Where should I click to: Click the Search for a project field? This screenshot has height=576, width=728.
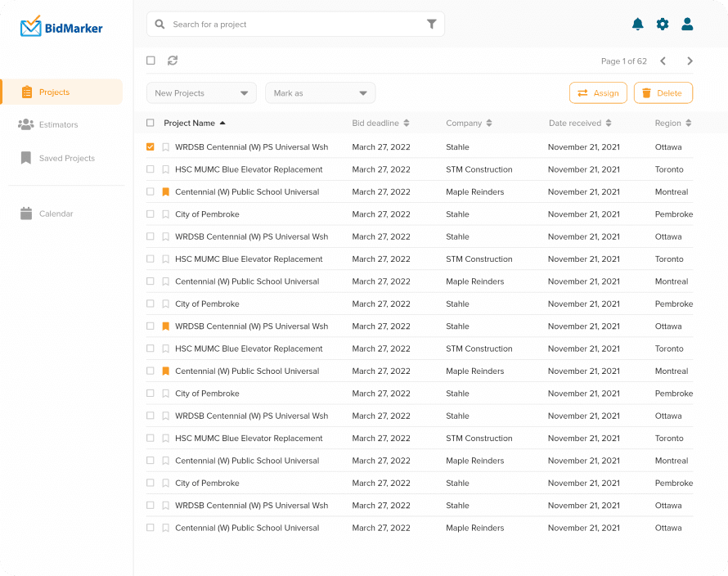294,25
